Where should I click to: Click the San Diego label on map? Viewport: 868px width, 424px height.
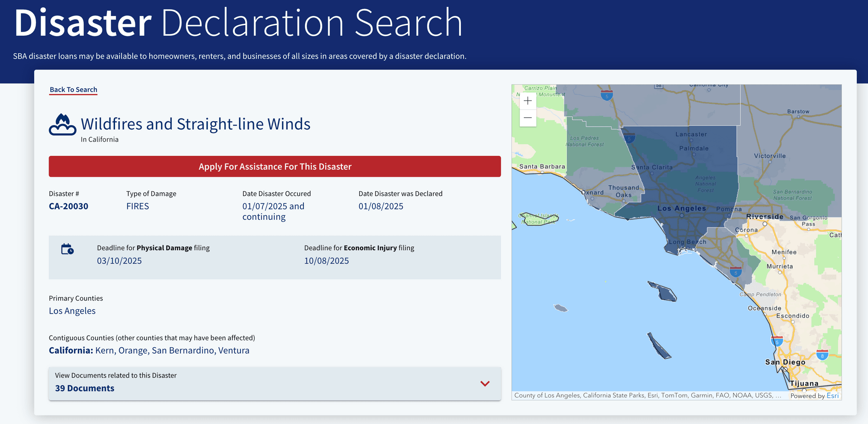click(x=785, y=362)
